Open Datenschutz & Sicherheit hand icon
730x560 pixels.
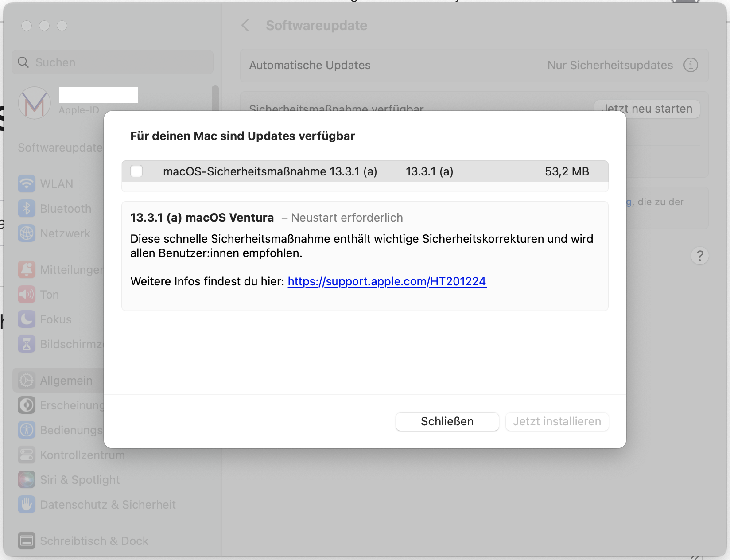point(27,504)
